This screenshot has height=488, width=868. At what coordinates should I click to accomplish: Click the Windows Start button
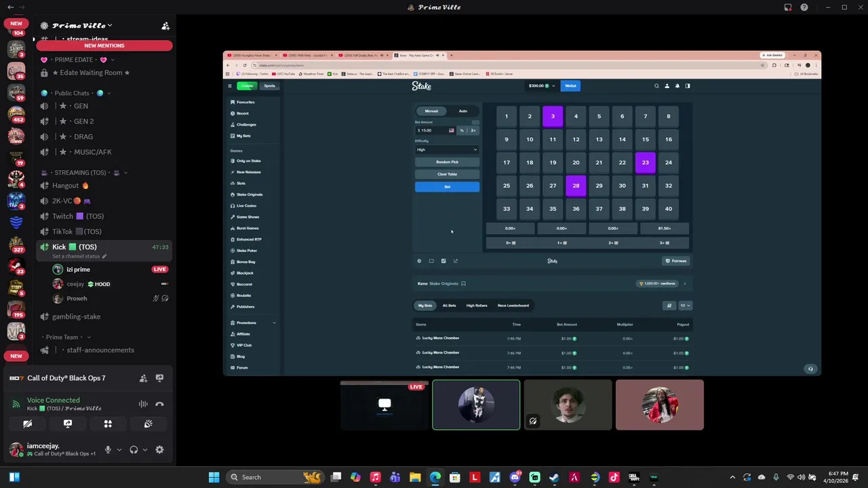[214, 477]
